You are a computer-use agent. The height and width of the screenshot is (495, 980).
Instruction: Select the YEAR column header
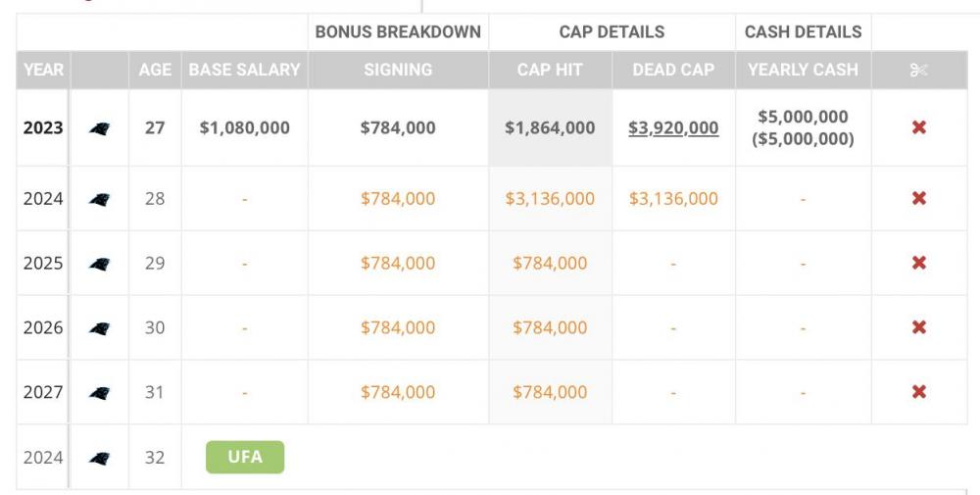[x=43, y=70]
